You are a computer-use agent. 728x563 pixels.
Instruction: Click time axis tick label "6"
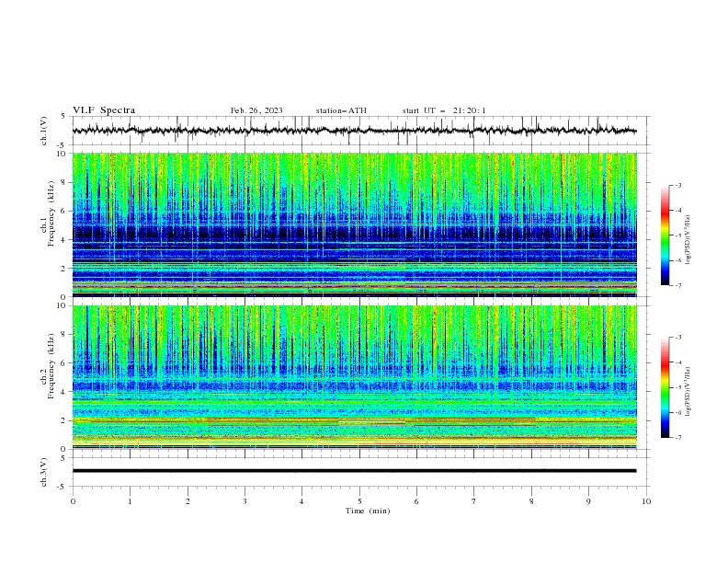coord(417,501)
